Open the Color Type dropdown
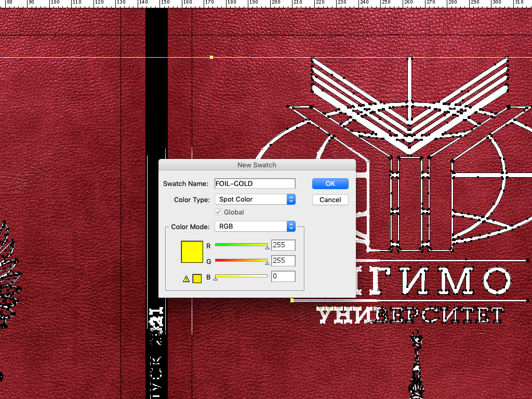Viewport: 532px width, 399px height. [x=255, y=199]
